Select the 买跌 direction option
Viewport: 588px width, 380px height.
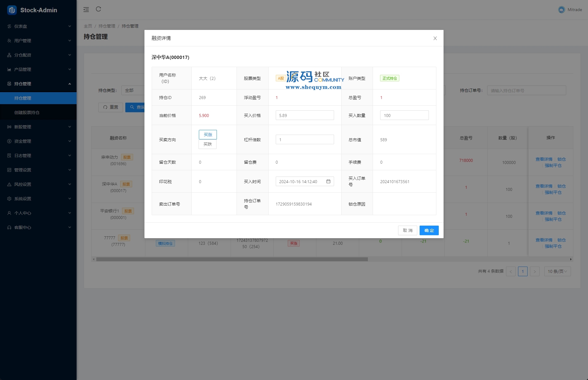pyautogui.click(x=208, y=144)
